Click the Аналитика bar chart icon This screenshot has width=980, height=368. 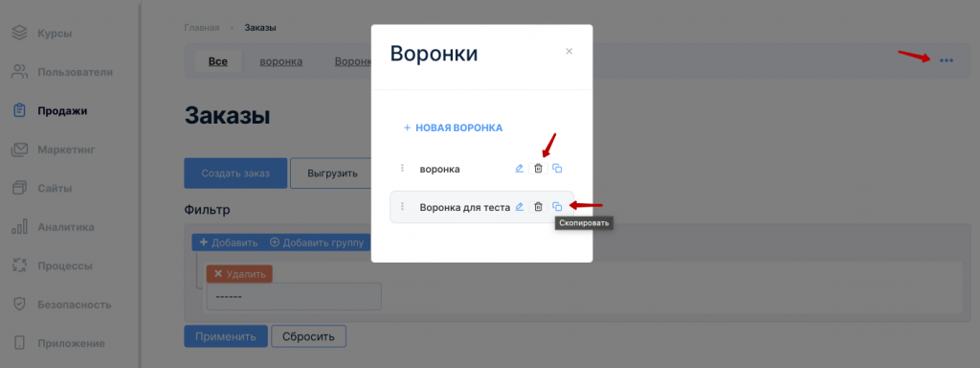19,227
